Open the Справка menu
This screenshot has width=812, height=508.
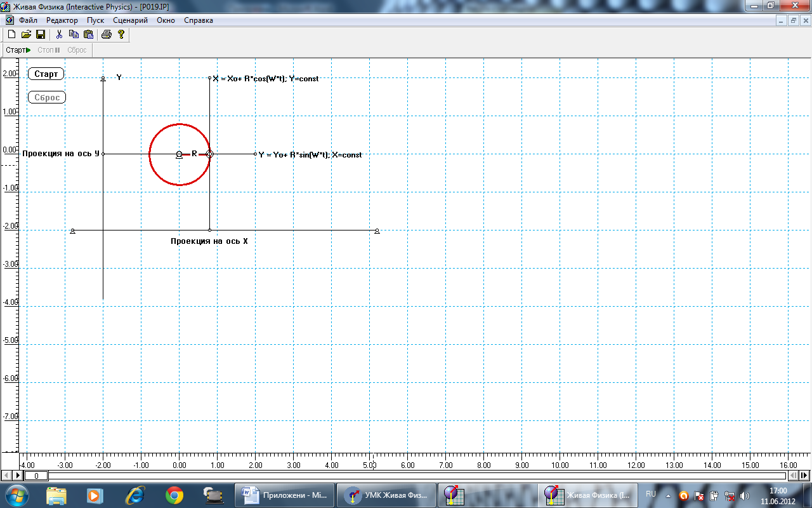(199, 20)
